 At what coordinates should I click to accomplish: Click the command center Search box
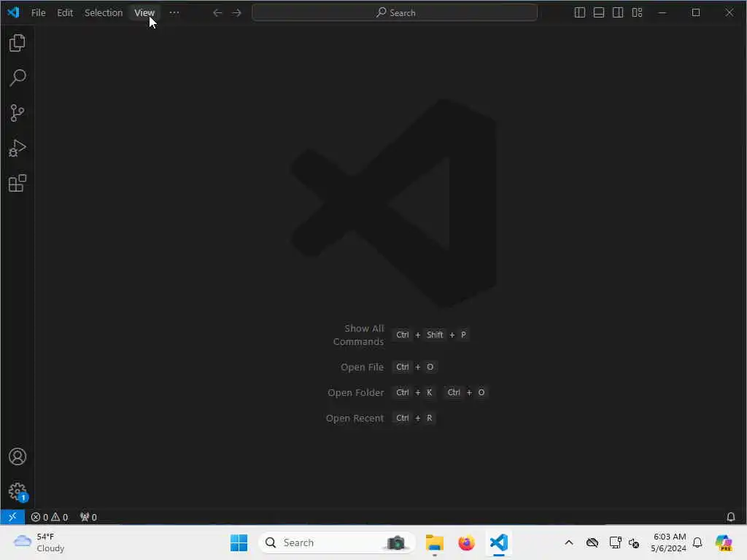(x=395, y=13)
